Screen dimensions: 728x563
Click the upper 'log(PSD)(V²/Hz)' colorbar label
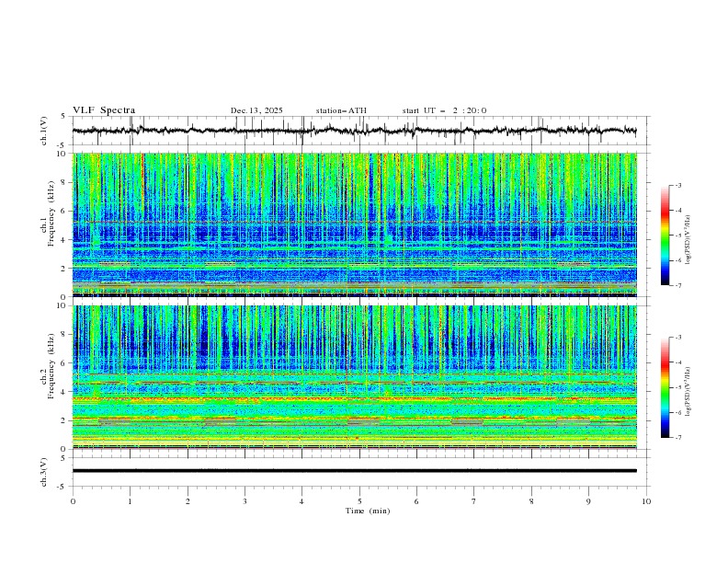click(688, 239)
